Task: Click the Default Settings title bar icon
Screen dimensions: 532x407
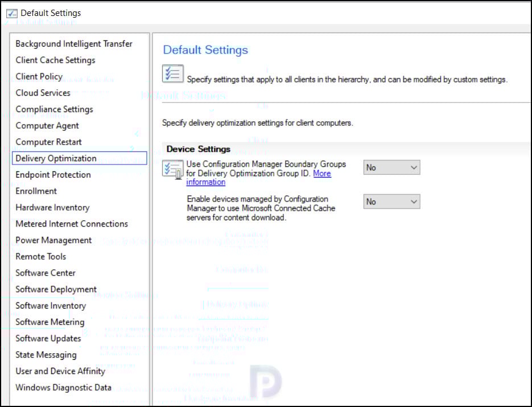Action: pyautogui.click(x=12, y=13)
